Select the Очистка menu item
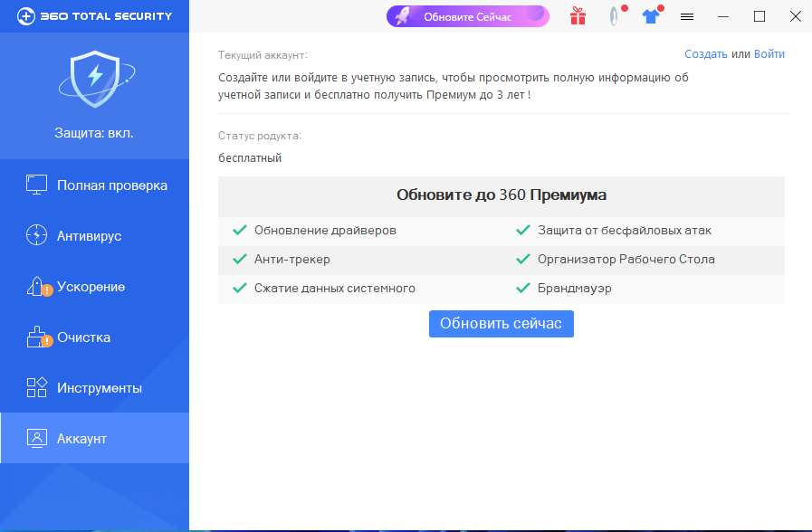 click(95, 337)
